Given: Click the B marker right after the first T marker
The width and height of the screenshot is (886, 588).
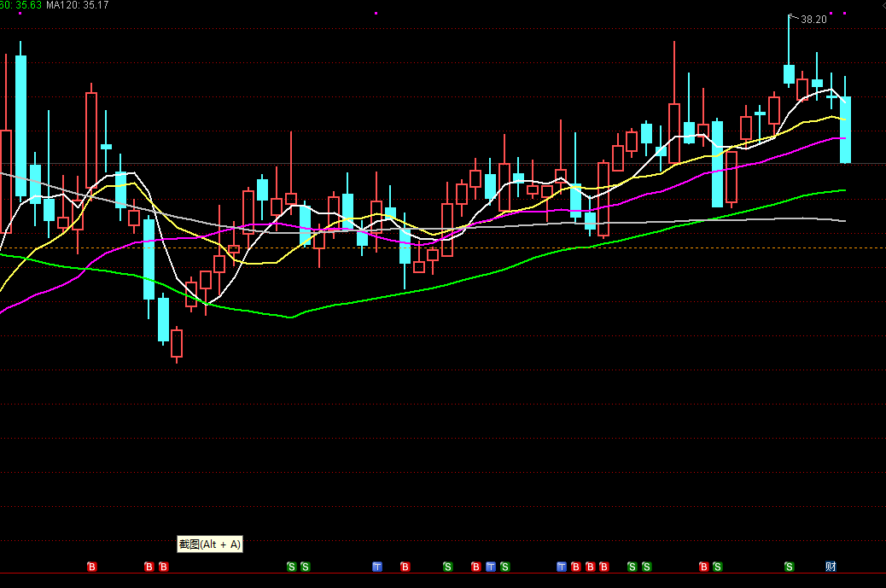Looking at the screenshot, I should [405, 567].
